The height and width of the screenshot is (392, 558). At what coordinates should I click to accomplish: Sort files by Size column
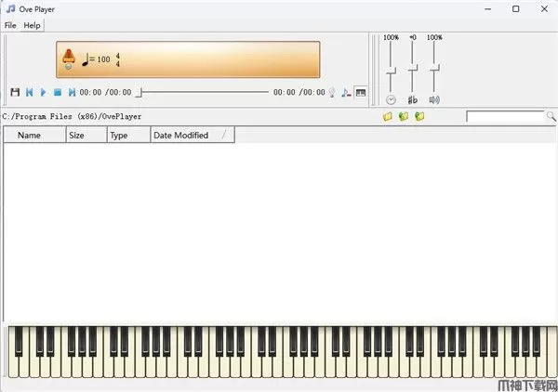click(x=86, y=135)
